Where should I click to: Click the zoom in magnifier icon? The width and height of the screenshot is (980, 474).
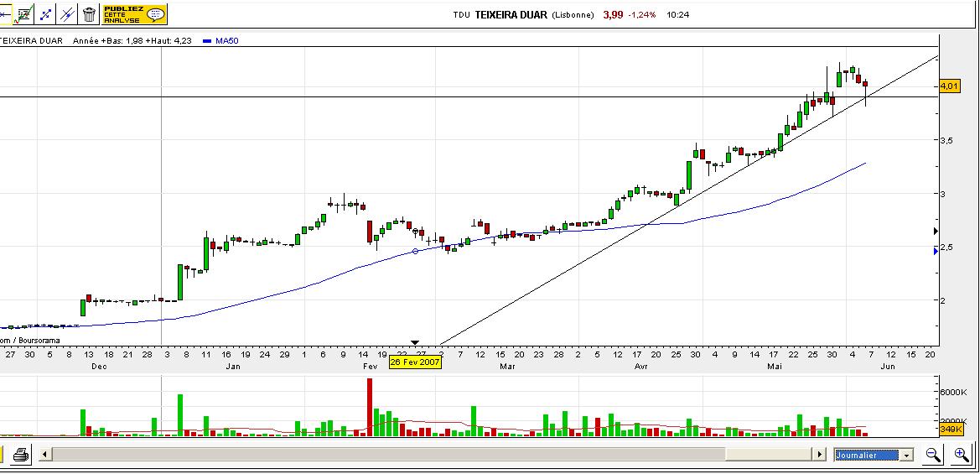click(x=962, y=455)
